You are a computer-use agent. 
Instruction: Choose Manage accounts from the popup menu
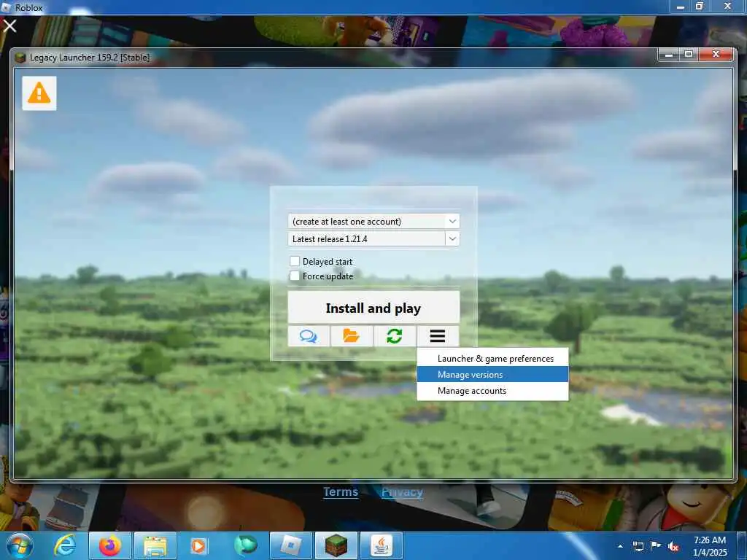pyautogui.click(x=492, y=391)
